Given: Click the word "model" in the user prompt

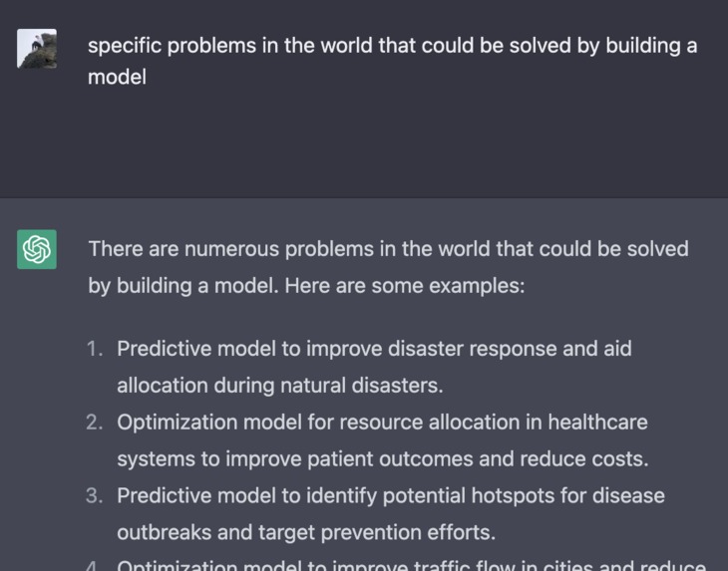Looking at the screenshot, I should [117, 77].
